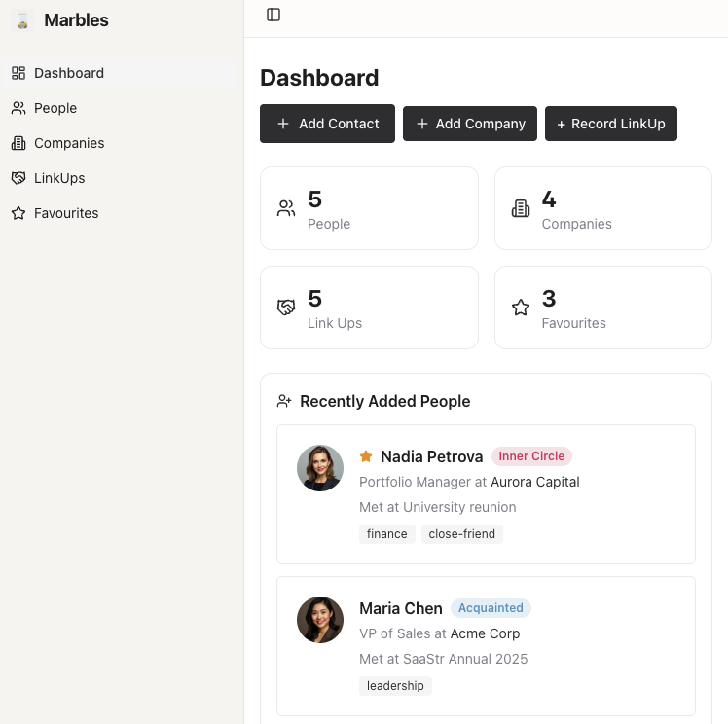728x724 pixels.
Task: Click the handshake icon in Link Ups card
Action: (286, 308)
